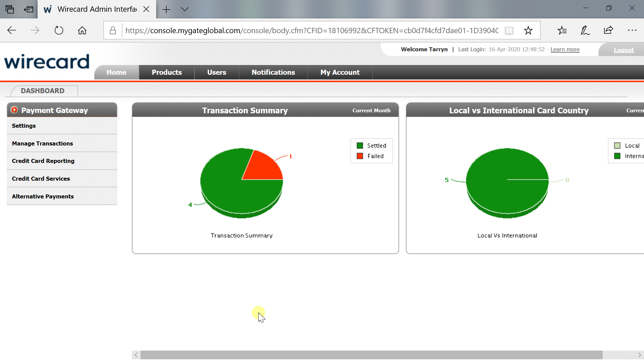
Task: Go to browser home page icon
Action: [82, 31]
